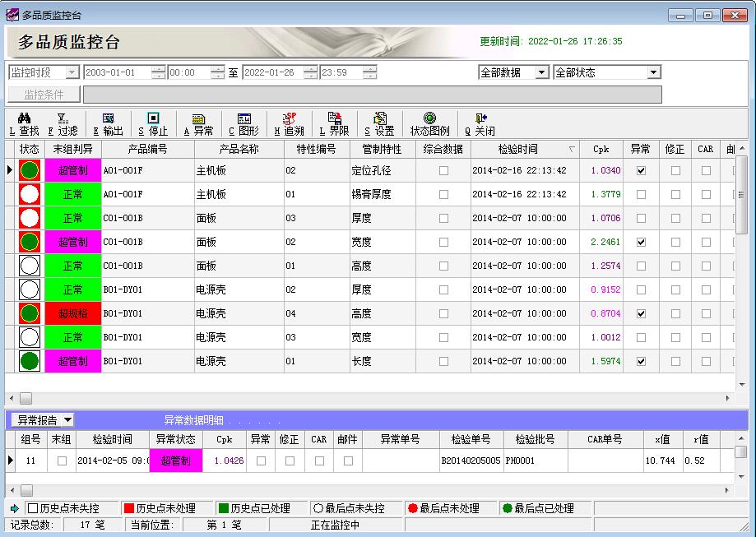
Task: Click the 查找 (Find) binoculars icon
Action: point(25,119)
